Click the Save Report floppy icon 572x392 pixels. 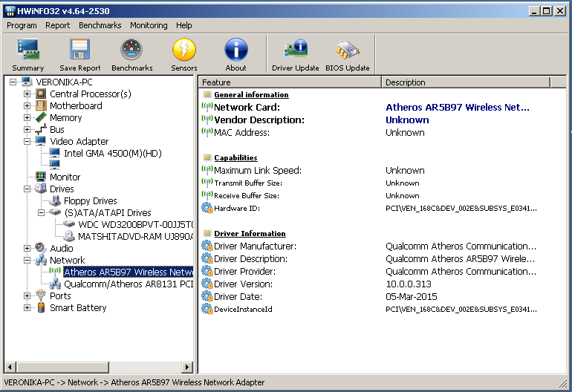tap(80, 50)
